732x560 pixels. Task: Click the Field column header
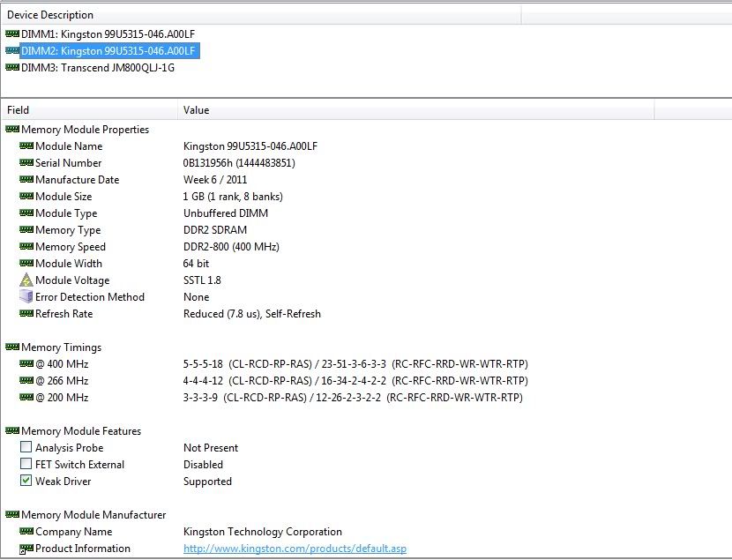pos(89,110)
